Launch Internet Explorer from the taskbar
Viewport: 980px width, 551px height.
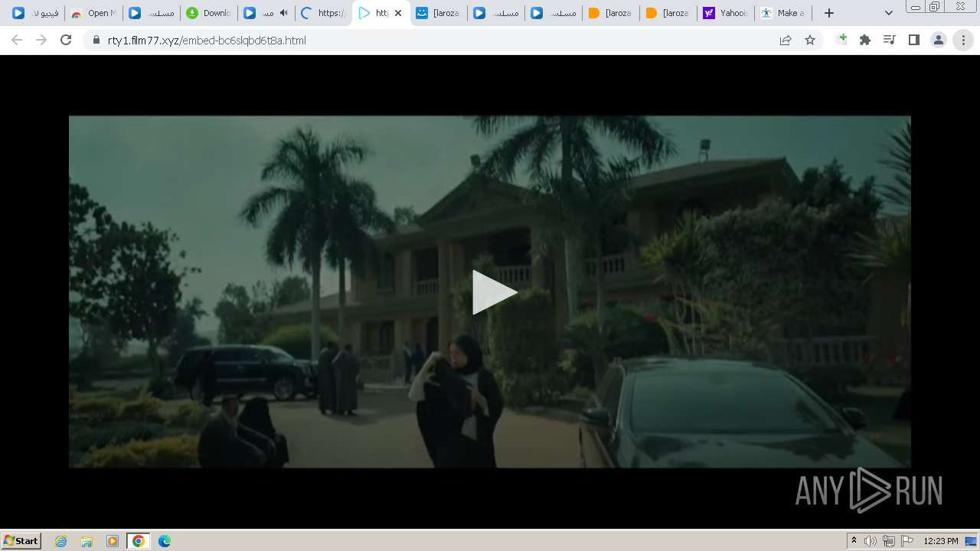click(61, 541)
